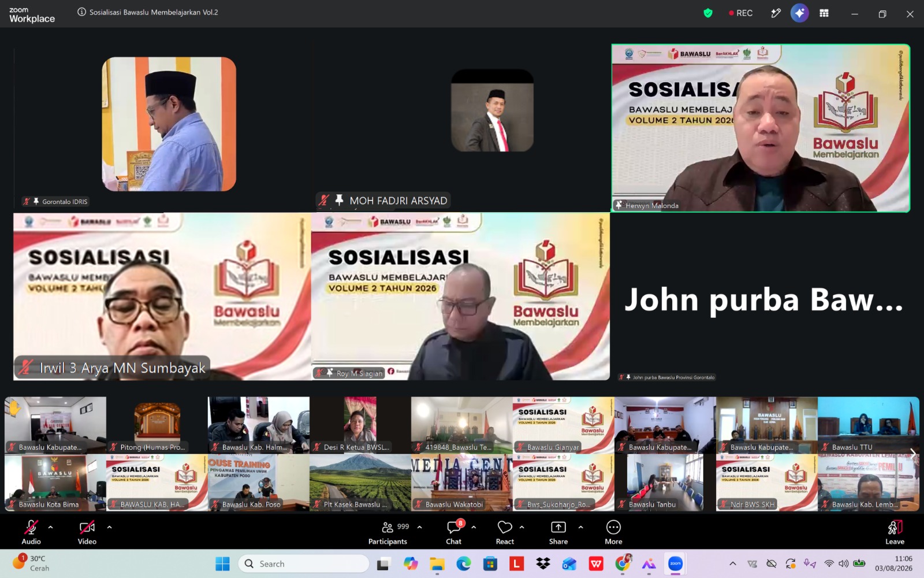Open the Participants panel
The width and height of the screenshot is (924, 578).
coord(388,532)
